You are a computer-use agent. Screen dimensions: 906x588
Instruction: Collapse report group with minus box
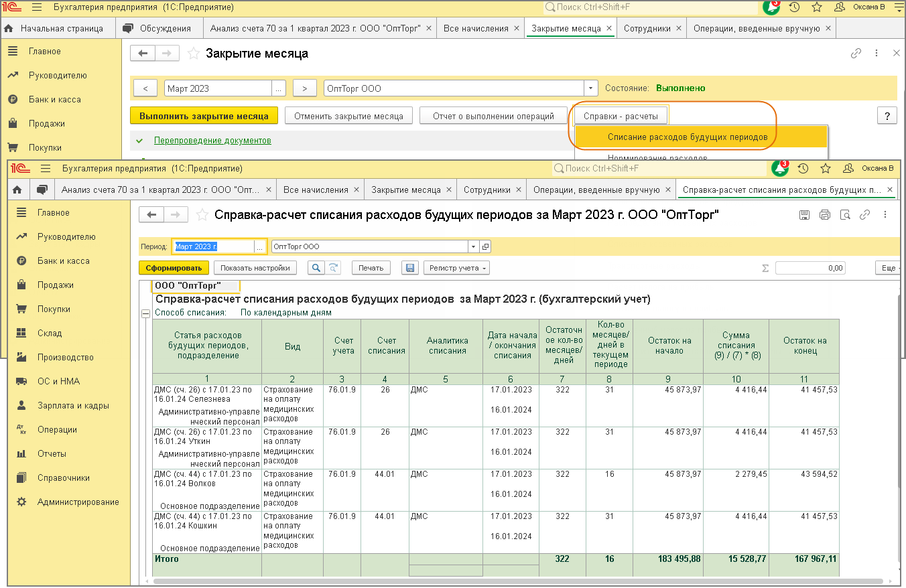(145, 313)
